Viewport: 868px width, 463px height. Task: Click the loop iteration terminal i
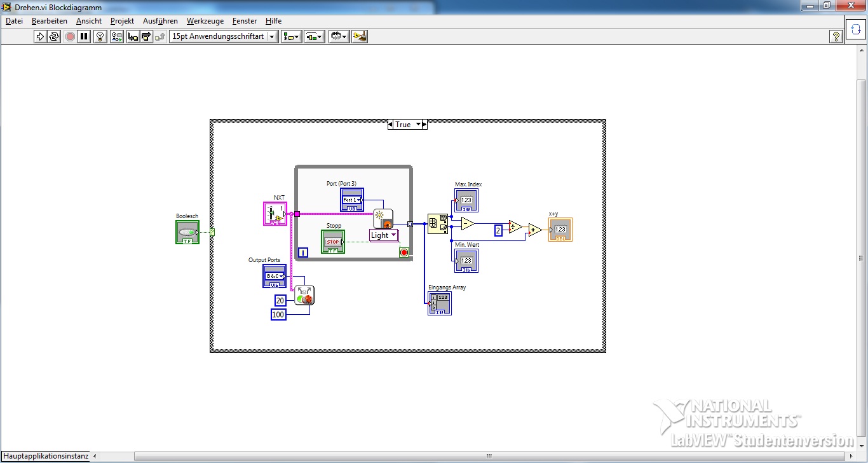pos(303,252)
